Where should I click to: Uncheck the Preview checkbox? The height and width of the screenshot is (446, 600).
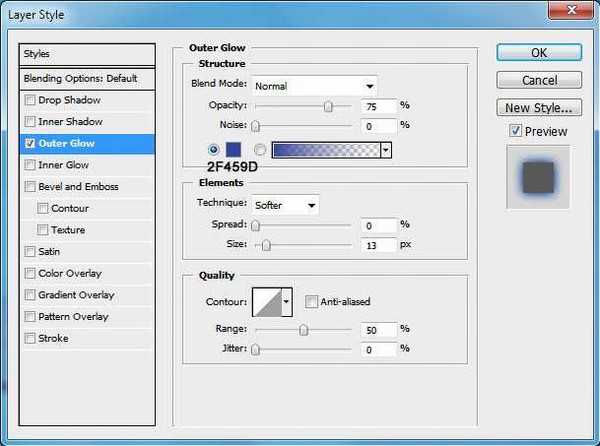[514, 131]
